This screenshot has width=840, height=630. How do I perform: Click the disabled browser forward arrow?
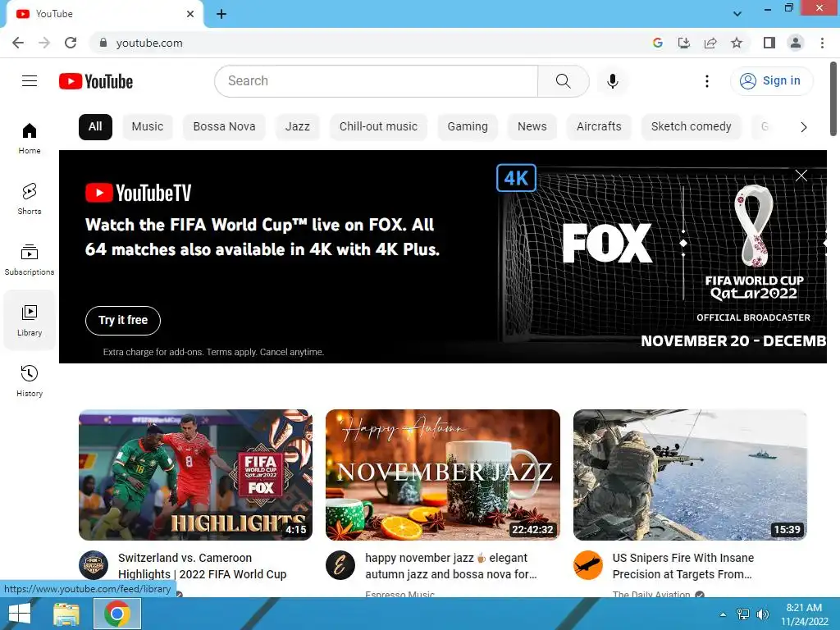pos(44,43)
